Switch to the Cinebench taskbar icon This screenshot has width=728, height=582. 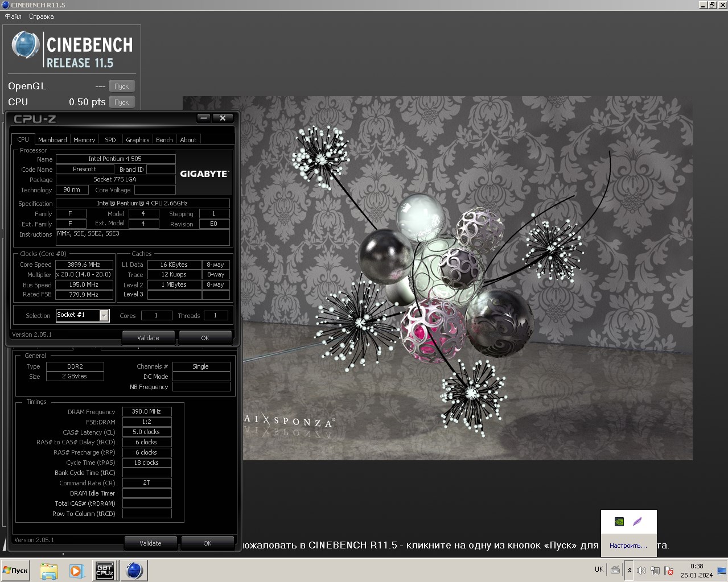click(x=134, y=570)
